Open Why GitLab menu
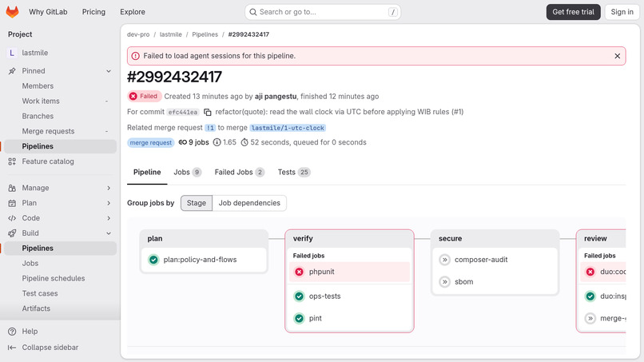Viewport: 644px width, 362px height. pyautogui.click(x=48, y=12)
